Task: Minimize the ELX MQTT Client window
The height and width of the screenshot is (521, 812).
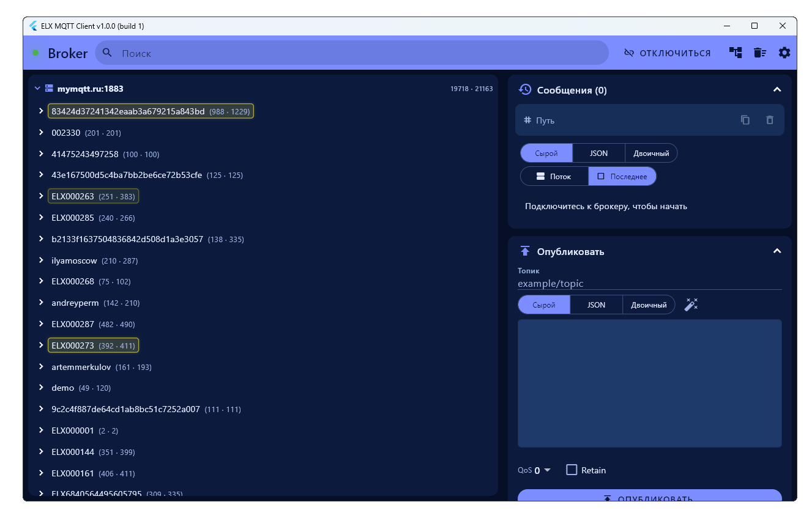Action: tap(727, 26)
